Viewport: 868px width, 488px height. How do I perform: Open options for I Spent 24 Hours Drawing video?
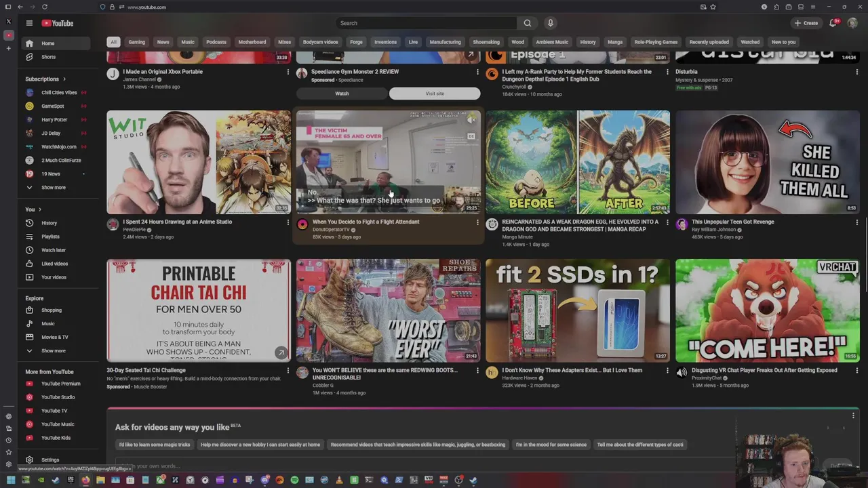coord(288,222)
